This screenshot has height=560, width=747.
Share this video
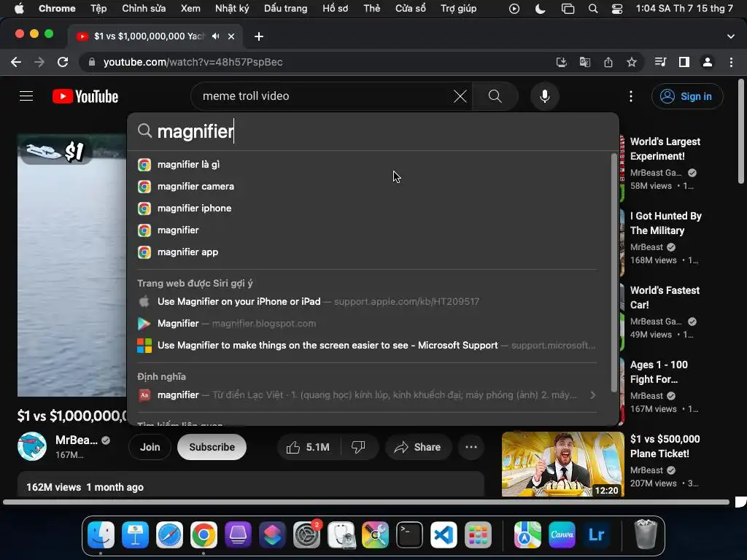pyautogui.click(x=417, y=447)
